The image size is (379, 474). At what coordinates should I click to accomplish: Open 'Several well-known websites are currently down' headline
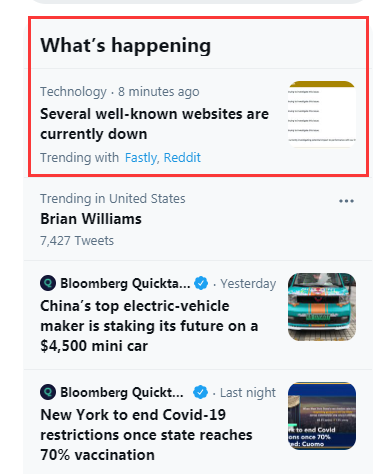point(154,124)
